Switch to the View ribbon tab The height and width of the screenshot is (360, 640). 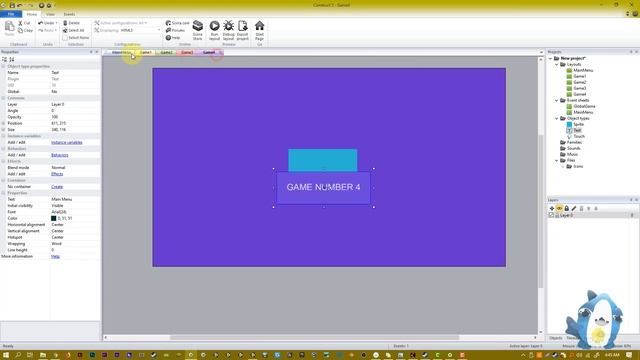50,14
